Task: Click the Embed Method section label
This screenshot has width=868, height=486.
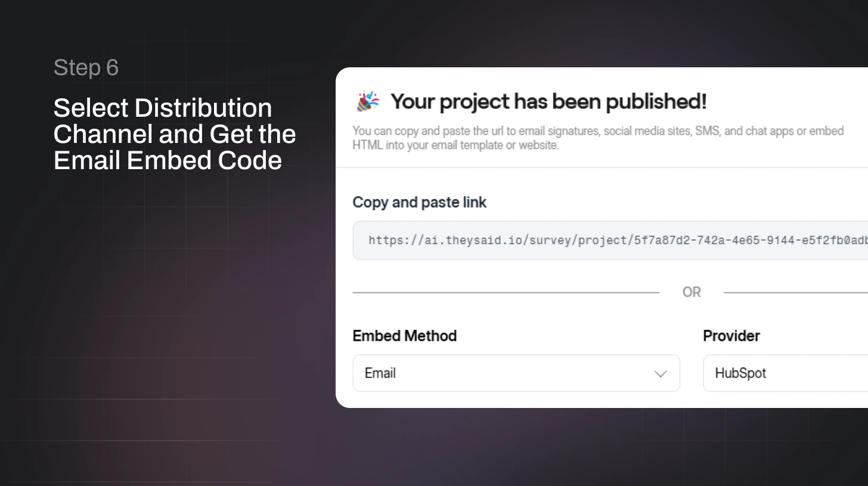Action: 404,336
